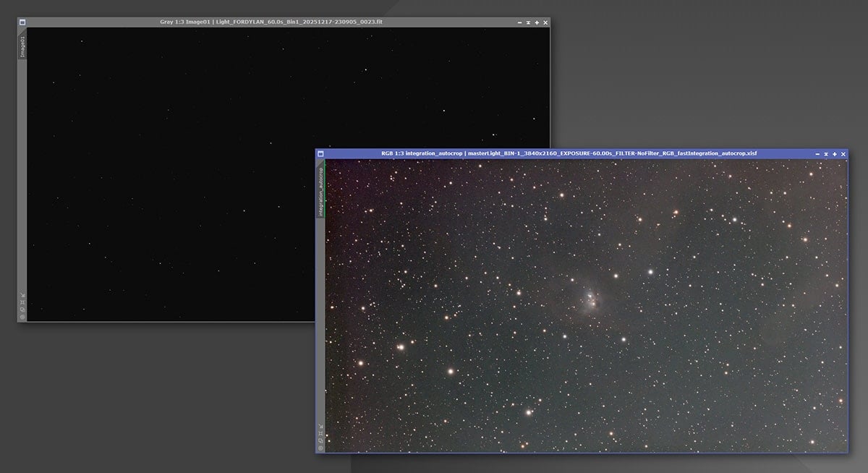Screen dimensions: 868x473
Task: Close the Image01 window
Action: 545,22
